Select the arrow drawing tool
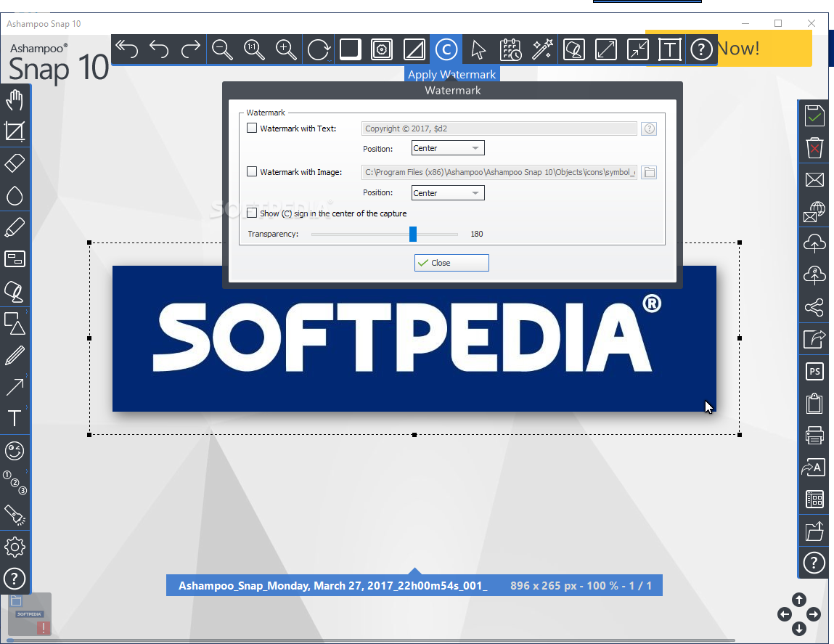Image resolution: width=834 pixels, height=644 pixels. tap(15, 387)
